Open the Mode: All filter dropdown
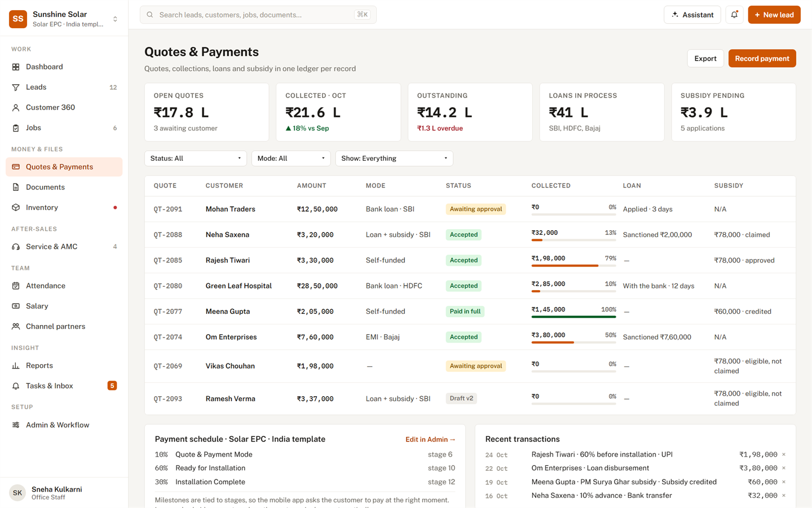812x508 pixels. [291, 159]
